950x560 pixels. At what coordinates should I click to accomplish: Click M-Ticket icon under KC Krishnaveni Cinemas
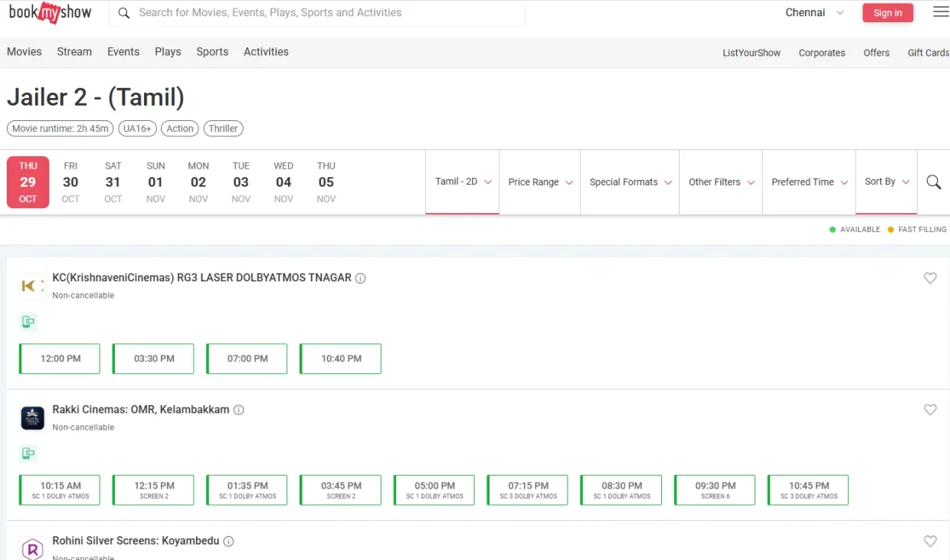pyautogui.click(x=28, y=322)
